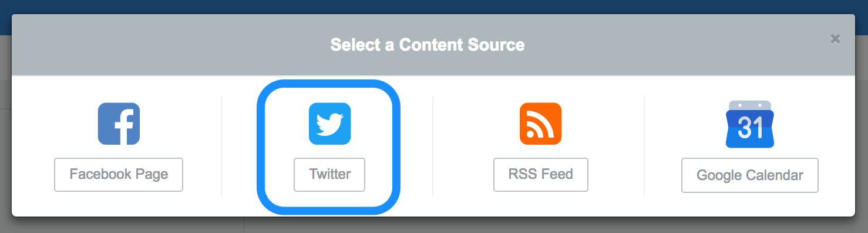Choose the Twitter button

coord(329,175)
